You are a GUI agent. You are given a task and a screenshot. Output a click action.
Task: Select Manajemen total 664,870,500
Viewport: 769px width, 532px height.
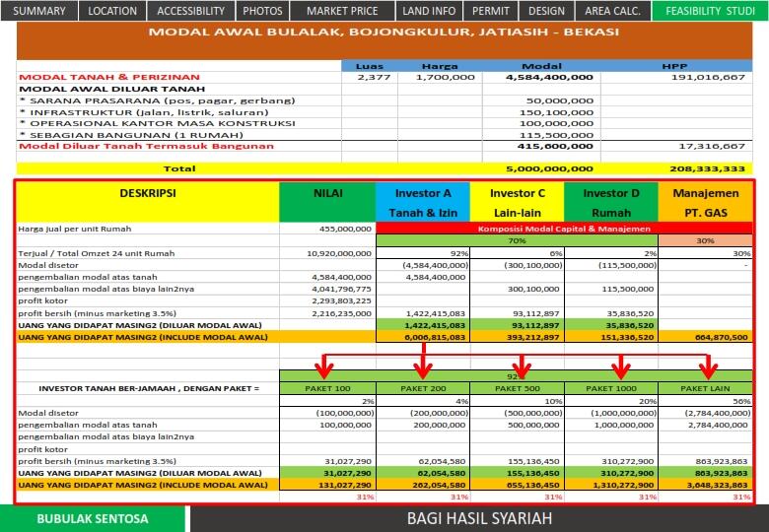click(x=722, y=337)
